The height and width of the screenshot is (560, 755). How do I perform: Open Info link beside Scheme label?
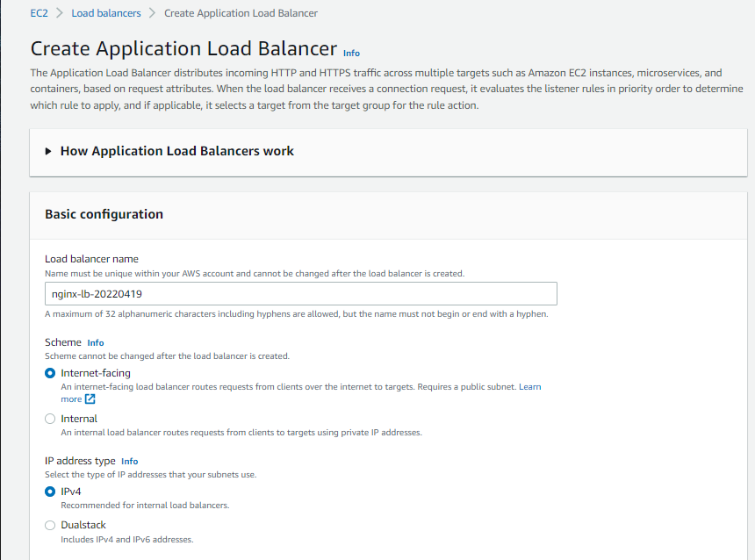(96, 343)
